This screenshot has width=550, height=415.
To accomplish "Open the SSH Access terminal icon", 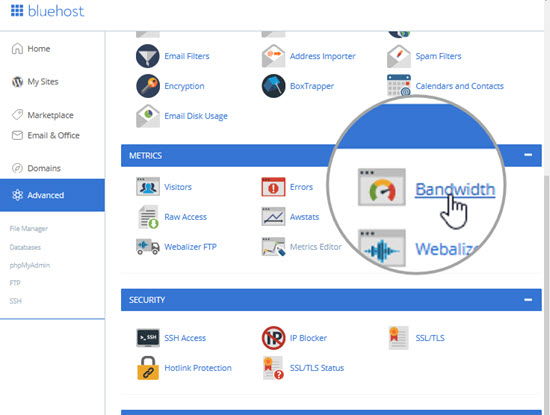I will pos(148,337).
